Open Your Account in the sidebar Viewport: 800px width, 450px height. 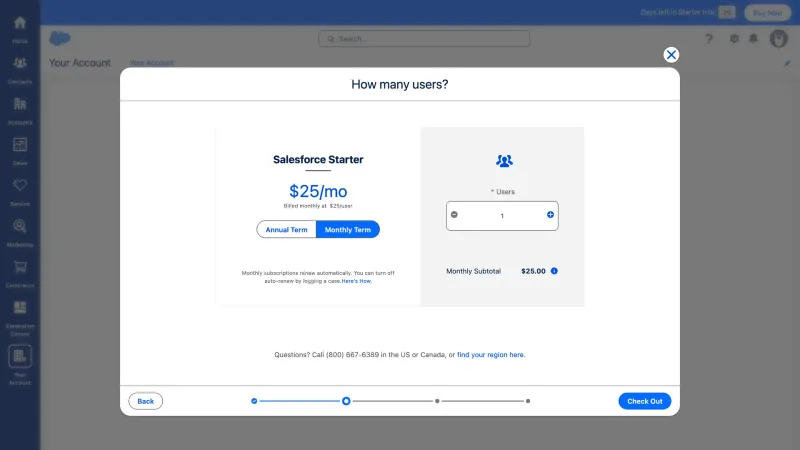click(20, 365)
